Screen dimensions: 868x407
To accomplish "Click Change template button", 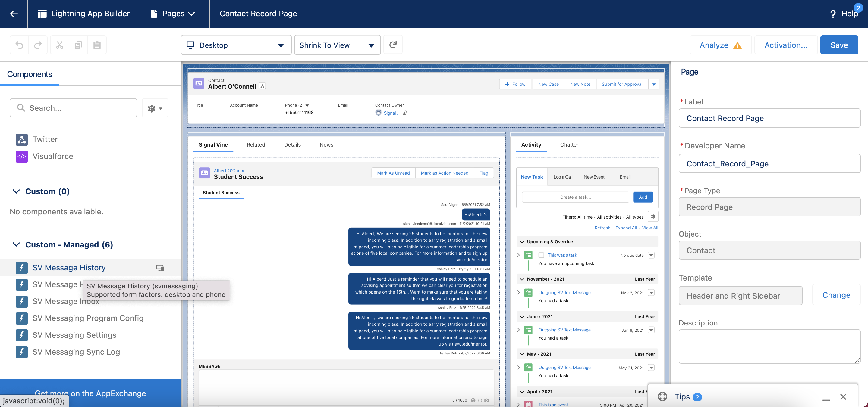I will click(x=836, y=295).
